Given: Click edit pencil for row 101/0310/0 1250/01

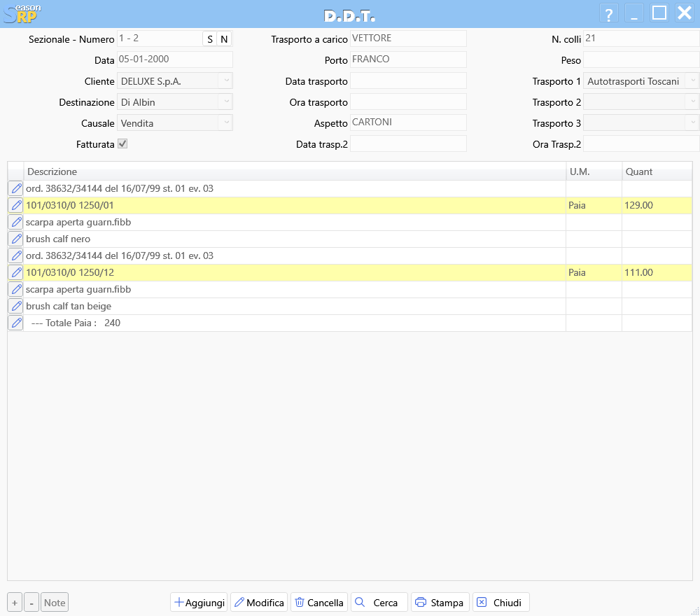Looking at the screenshot, I should (15, 205).
